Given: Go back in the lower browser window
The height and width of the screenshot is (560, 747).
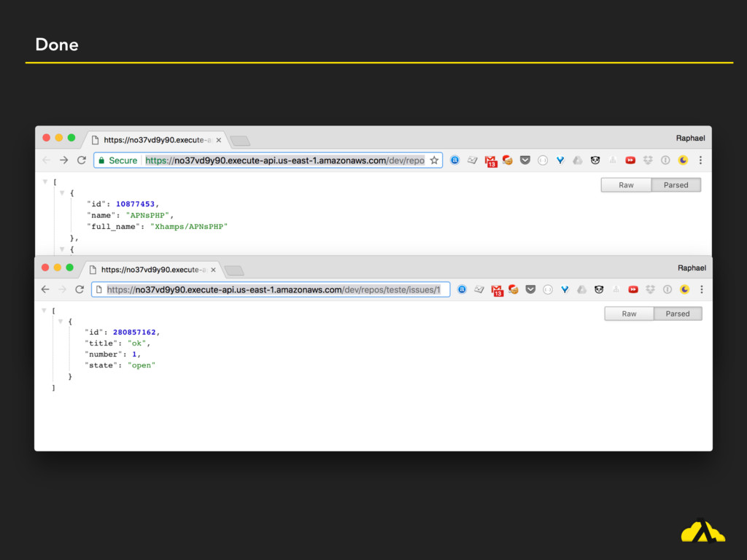Looking at the screenshot, I should point(45,289).
